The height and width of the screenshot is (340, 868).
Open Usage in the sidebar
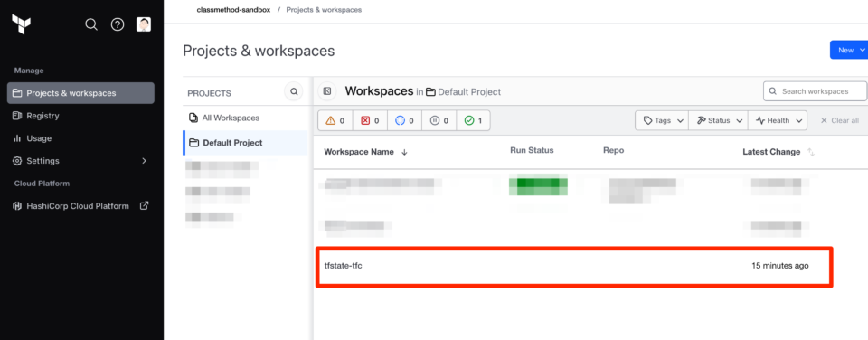80,138
